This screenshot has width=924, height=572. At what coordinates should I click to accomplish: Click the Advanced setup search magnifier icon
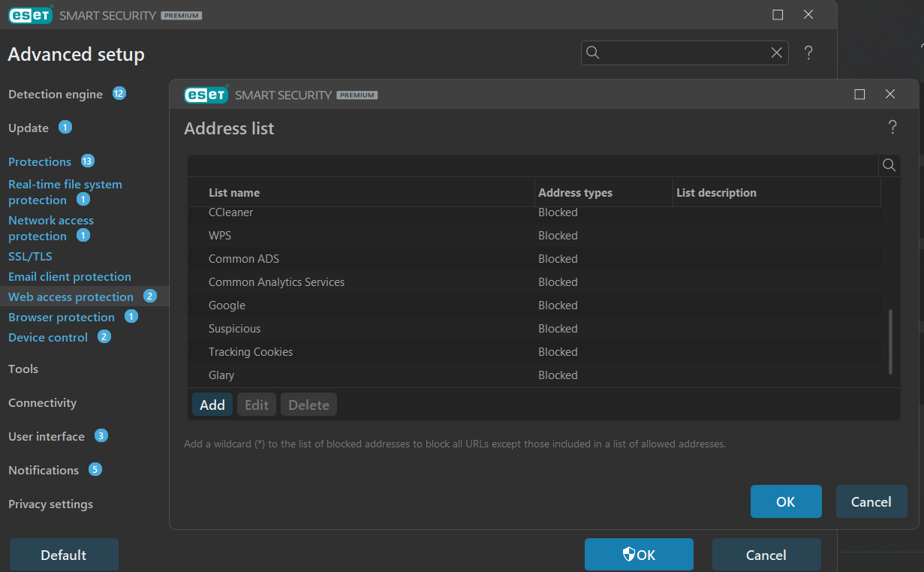592,53
